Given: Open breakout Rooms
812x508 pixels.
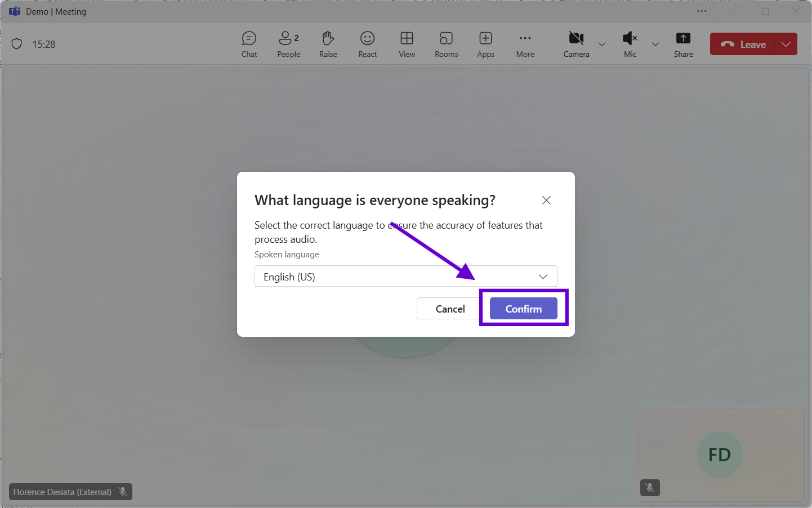Looking at the screenshot, I should tap(446, 44).
